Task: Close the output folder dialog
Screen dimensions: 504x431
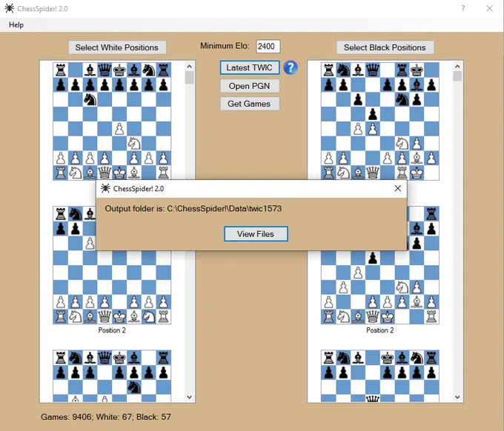Action: tap(397, 188)
